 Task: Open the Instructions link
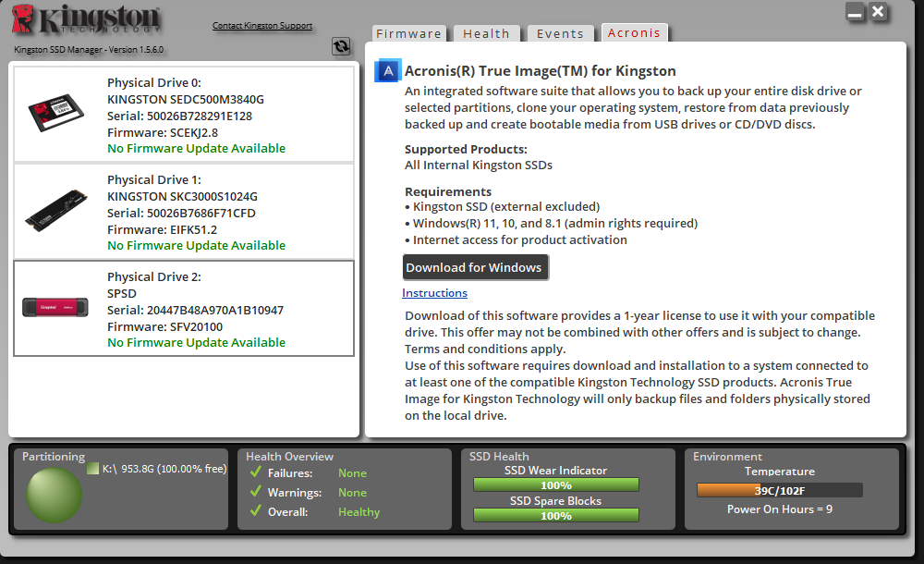pyautogui.click(x=435, y=293)
